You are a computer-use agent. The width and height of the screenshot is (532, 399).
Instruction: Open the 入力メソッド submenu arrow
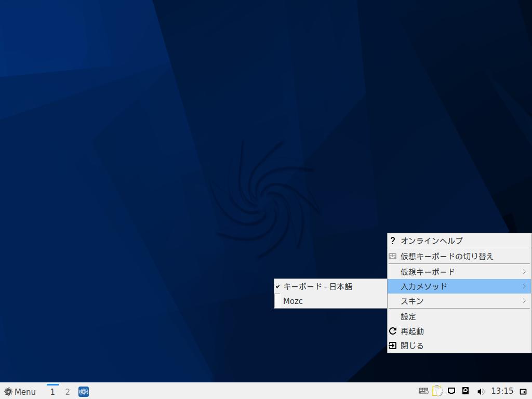(524, 286)
